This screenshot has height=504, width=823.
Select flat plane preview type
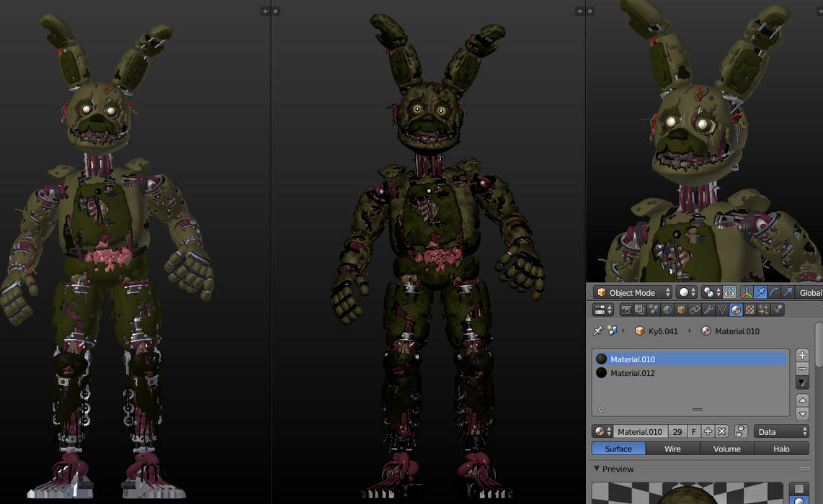click(x=799, y=489)
